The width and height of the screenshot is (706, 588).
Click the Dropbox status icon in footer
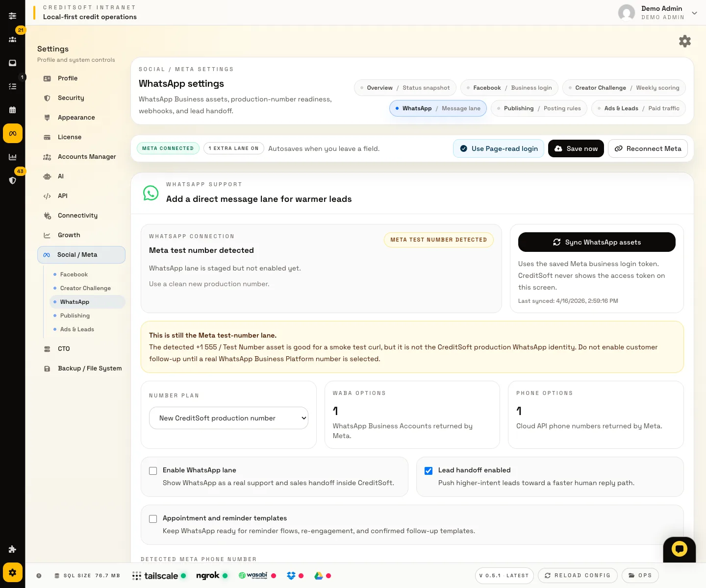[291, 576]
